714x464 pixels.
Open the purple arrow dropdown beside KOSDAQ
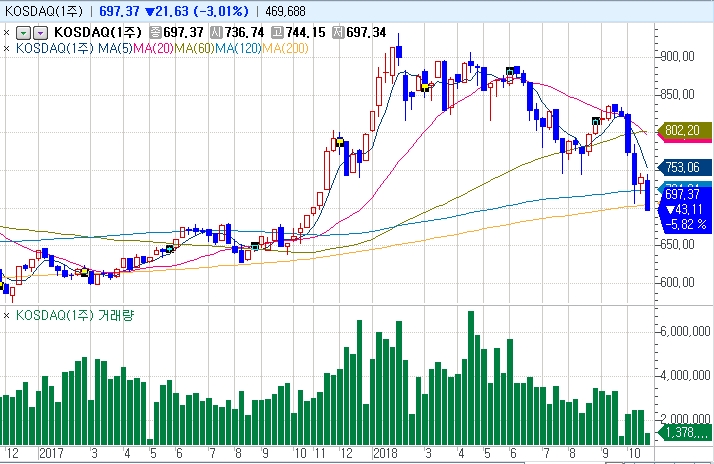(x=40, y=32)
